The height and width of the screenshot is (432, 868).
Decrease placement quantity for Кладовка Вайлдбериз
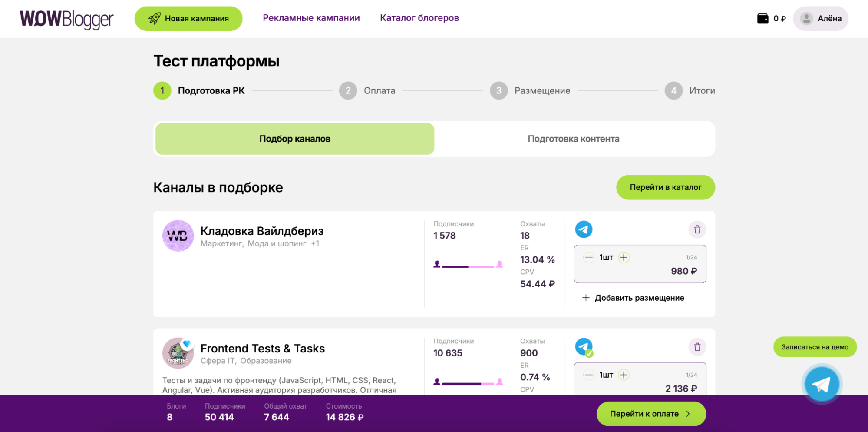(589, 258)
